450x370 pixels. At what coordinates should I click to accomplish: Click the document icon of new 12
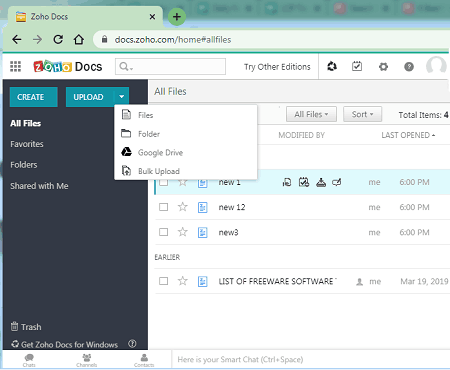click(202, 207)
